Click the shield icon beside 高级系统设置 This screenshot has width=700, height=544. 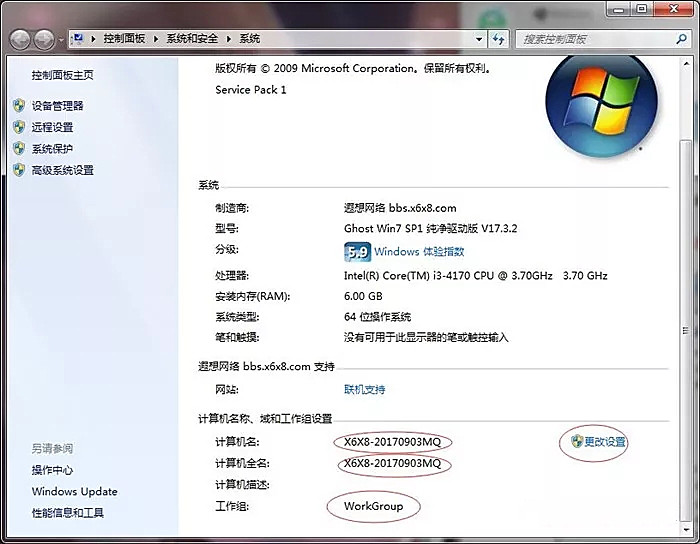tap(19, 170)
